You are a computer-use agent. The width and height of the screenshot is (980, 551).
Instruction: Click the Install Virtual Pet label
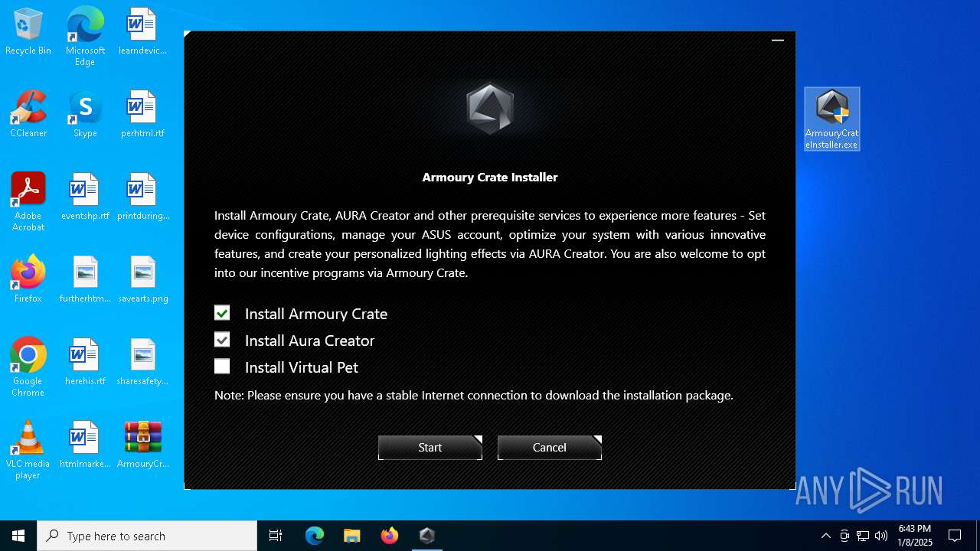[x=302, y=367]
